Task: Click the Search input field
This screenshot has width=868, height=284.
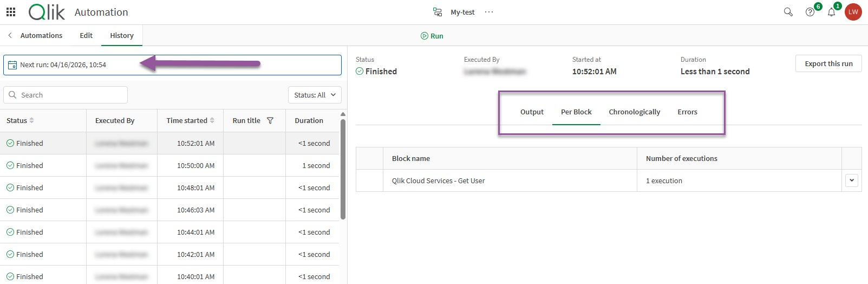Action: coord(66,95)
